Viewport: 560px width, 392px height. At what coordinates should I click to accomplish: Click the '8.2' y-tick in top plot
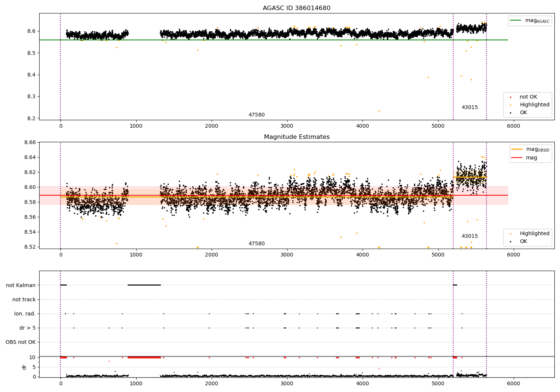coord(31,119)
